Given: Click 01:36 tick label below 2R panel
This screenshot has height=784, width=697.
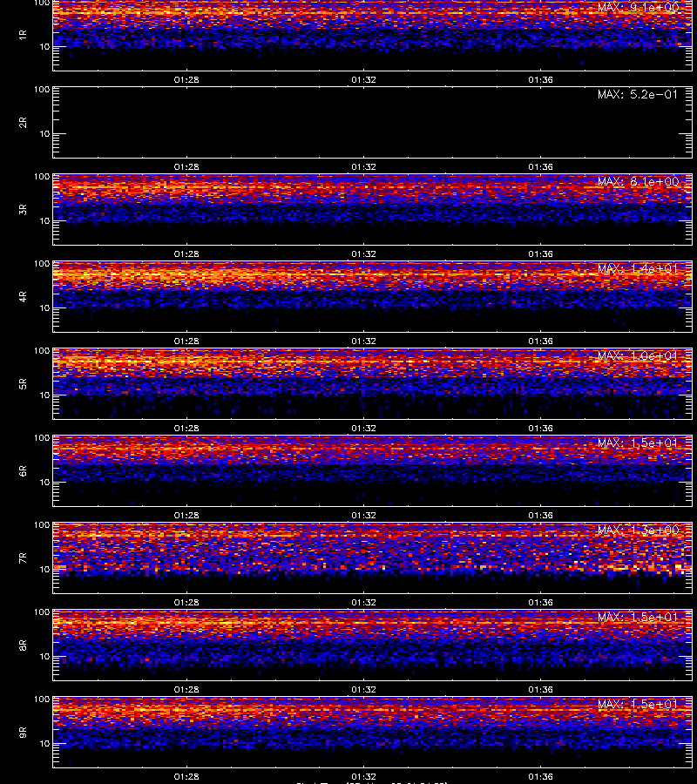Looking at the screenshot, I should click(540, 167).
